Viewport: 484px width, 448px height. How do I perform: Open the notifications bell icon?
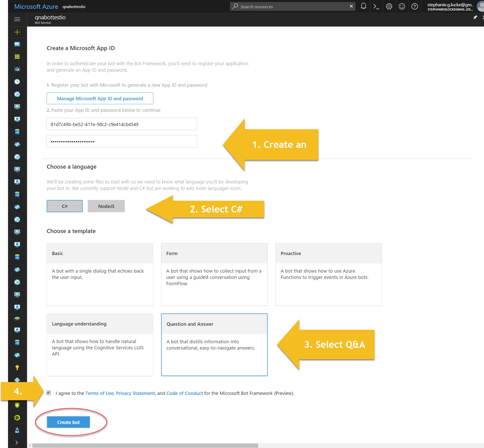363,6
